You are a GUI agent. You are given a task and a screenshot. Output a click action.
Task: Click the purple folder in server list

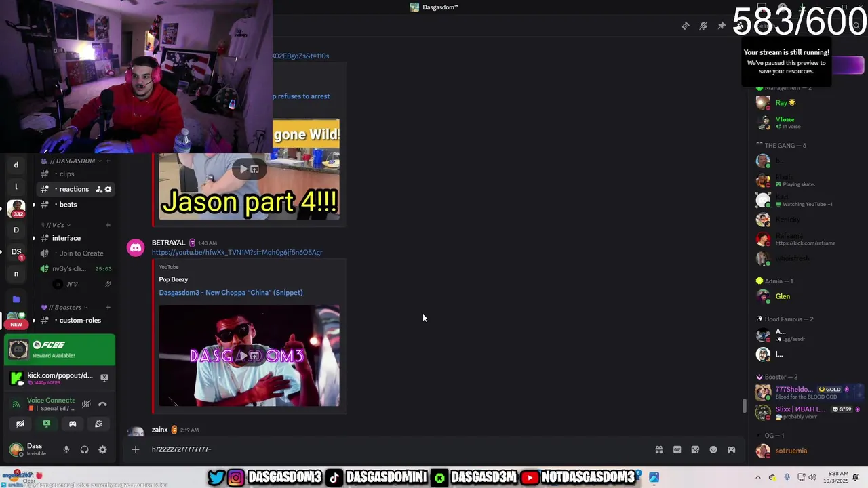[x=16, y=299]
